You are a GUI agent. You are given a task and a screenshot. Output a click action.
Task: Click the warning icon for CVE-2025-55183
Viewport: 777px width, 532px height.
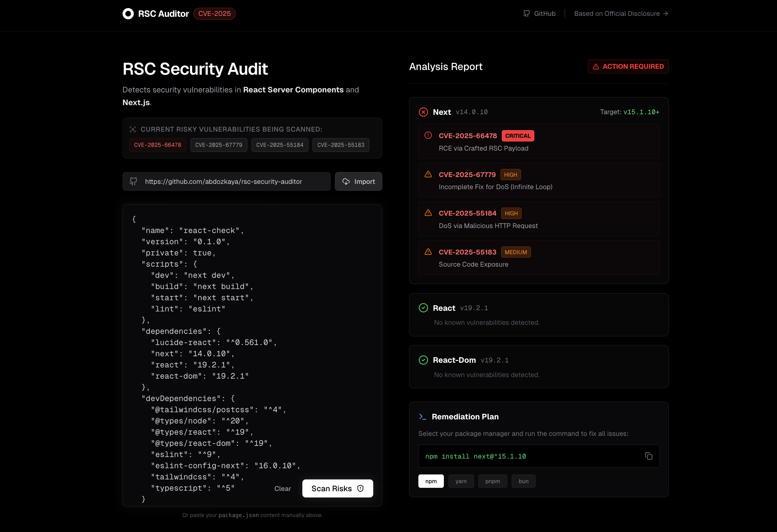[428, 252]
